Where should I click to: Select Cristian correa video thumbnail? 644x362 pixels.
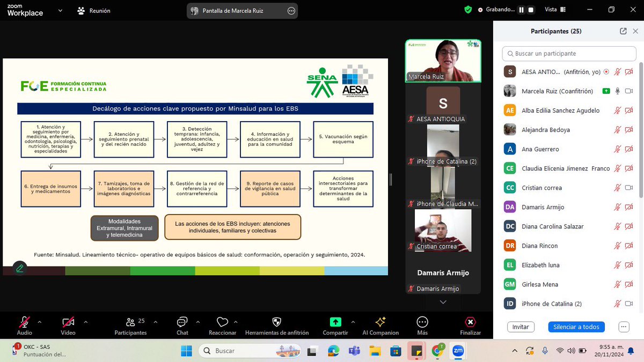click(443, 230)
